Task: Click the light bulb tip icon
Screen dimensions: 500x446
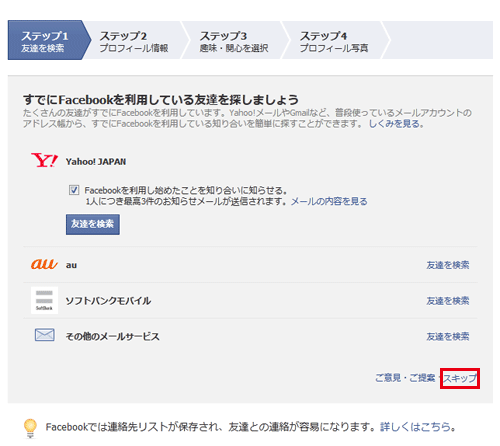Action: (30, 428)
